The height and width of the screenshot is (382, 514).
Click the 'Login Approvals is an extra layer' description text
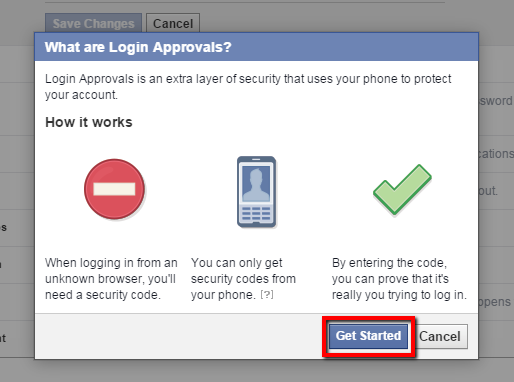point(248,87)
